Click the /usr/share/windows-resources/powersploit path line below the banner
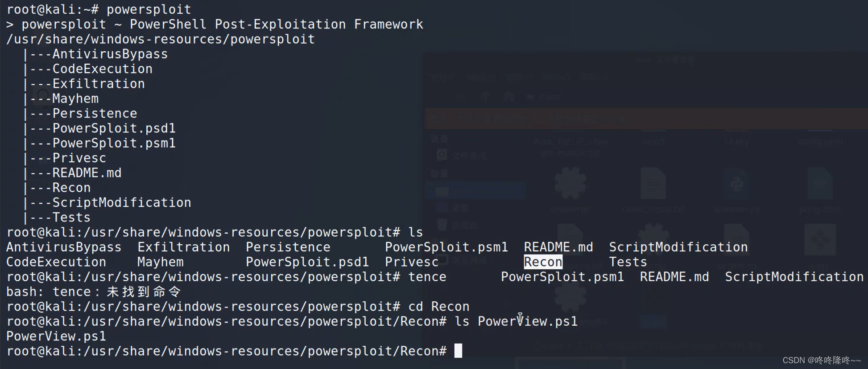868x369 pixels. click(161, 39)
